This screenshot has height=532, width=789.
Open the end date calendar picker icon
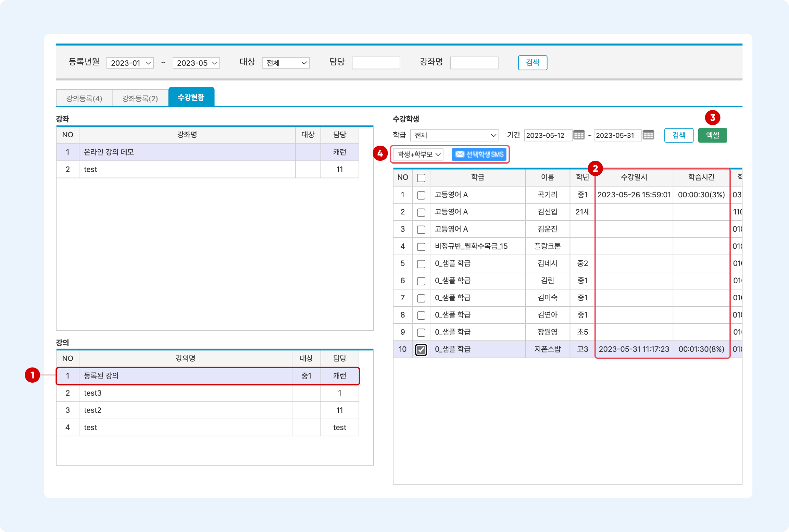click(x=648, y=135)
